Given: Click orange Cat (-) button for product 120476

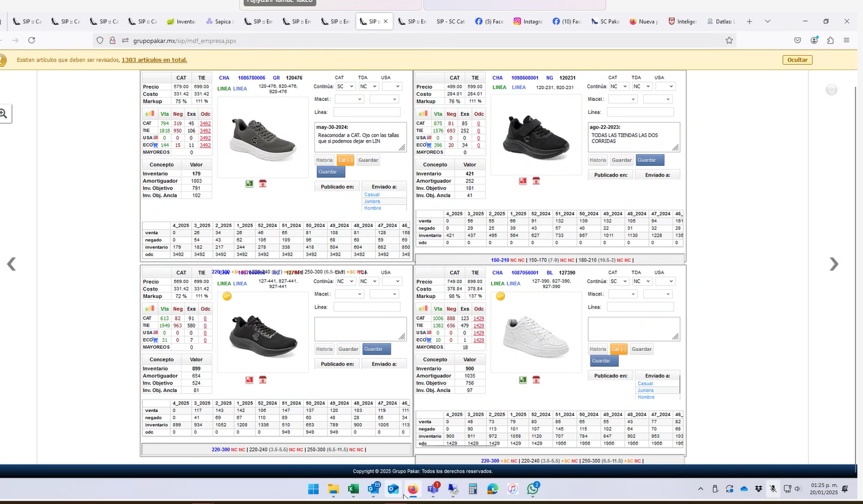Looking at the screenshot, I should pos(345,160).
